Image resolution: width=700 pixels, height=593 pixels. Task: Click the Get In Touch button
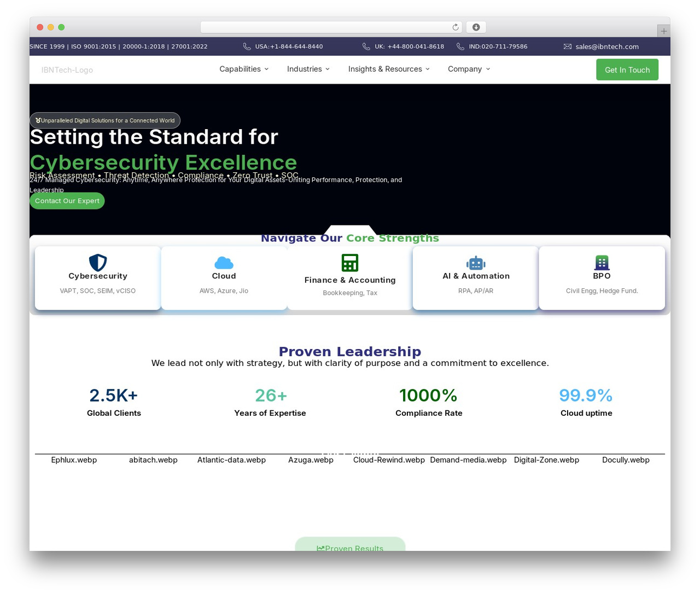click(627, 69)
